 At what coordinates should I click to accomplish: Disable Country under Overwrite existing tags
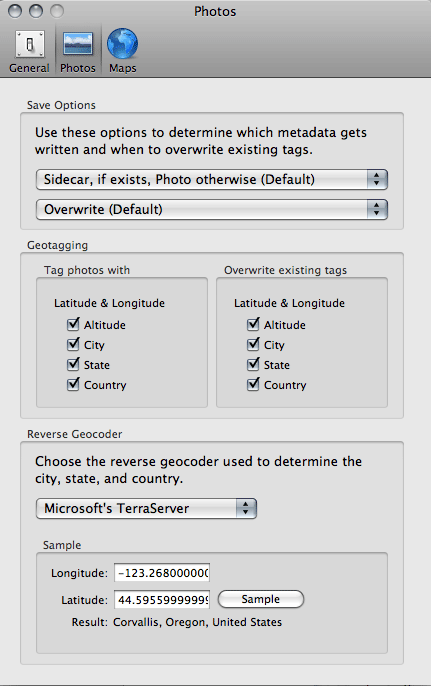click(x=253, y=385)
